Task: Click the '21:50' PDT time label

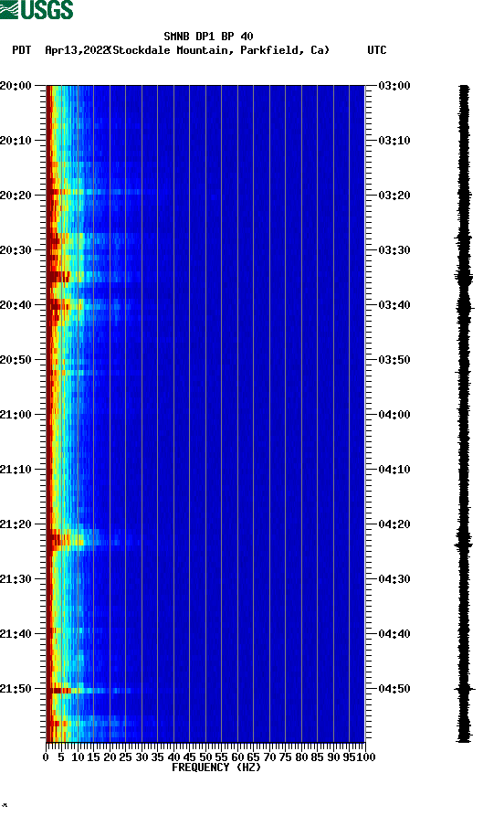Action: 16,689
